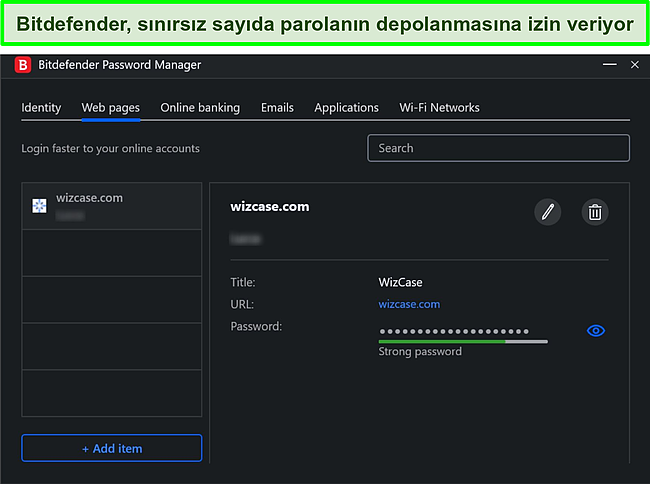Viewport: 650px width, 484px height.
Task: Click the 'Password:' field label
Action: click(256, 327)
